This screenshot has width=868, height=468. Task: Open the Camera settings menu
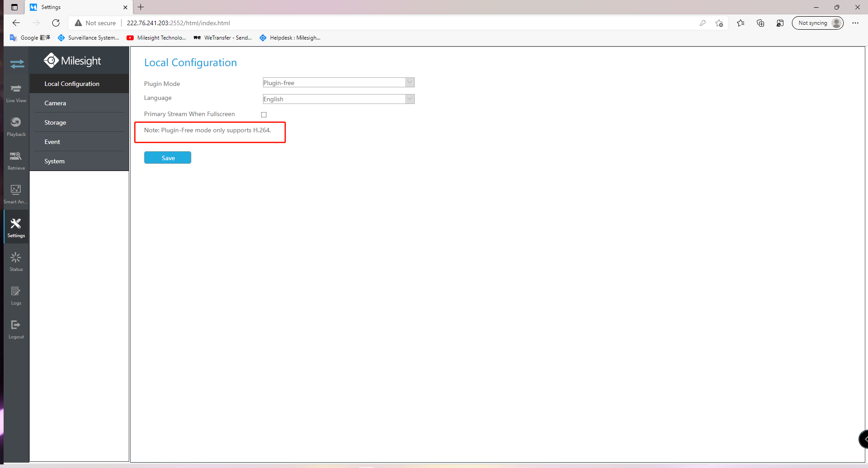(79, 103)
